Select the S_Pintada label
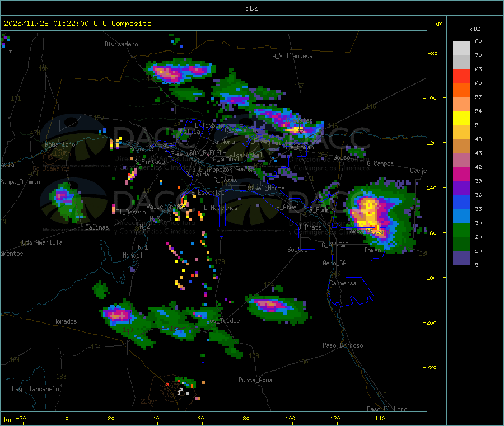The width and height of the screenshot is (504, 426). pos(150,162)
